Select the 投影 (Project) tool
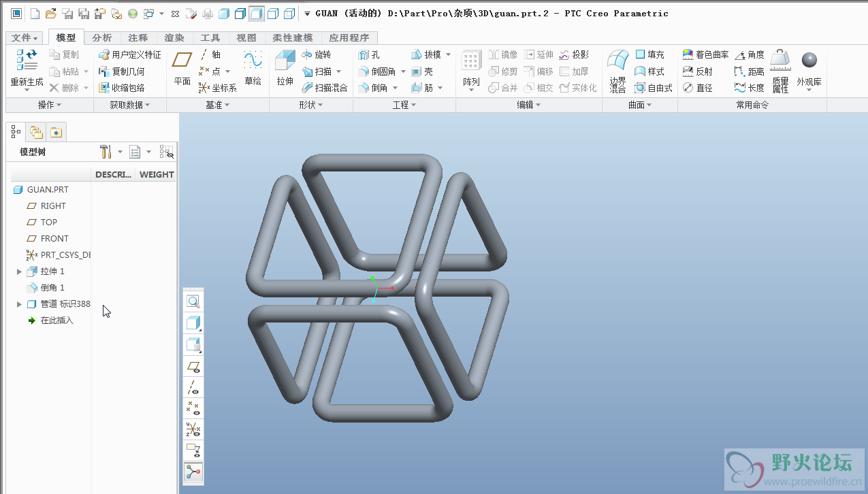Viewport: 868px width, 494px height. (574, 54)
